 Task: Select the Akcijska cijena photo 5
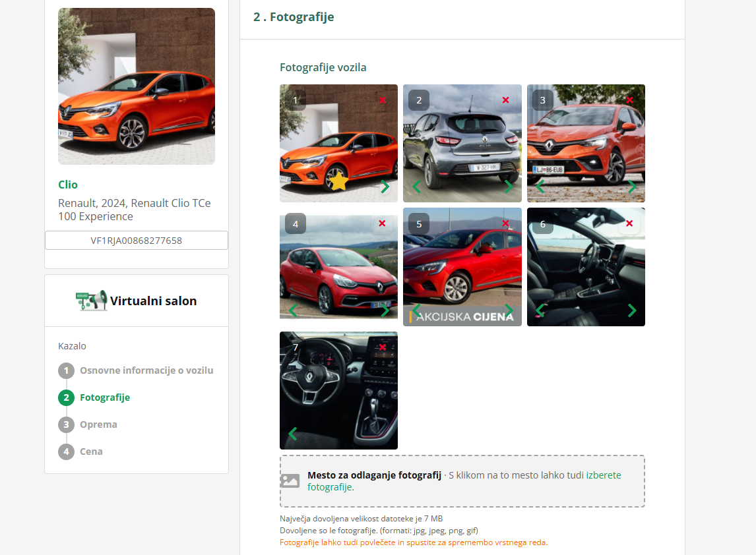coord(462,267)
